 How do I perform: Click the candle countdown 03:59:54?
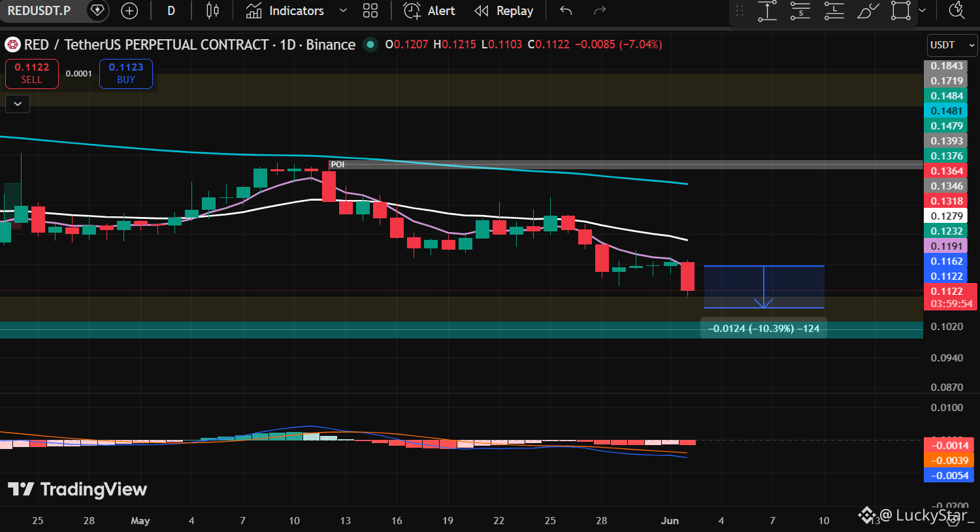(951, 304)
